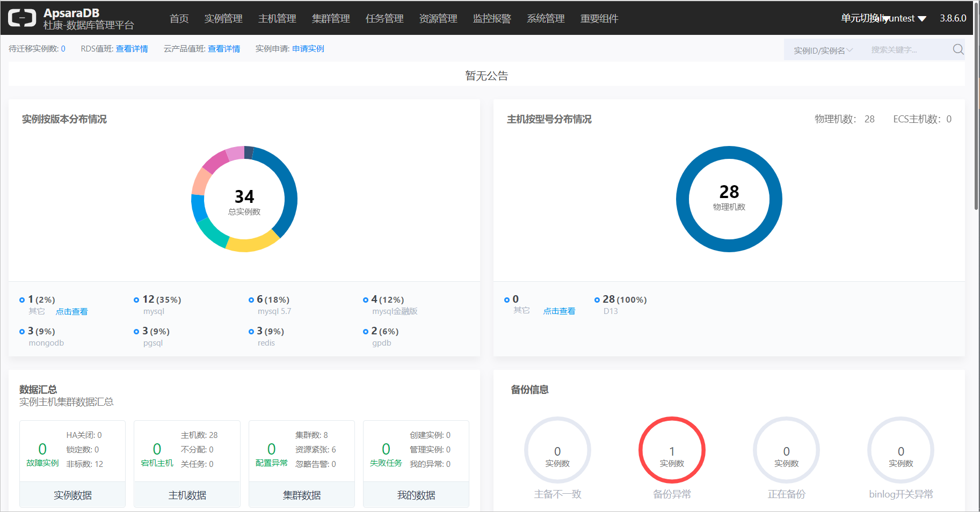Image resolution: width=980 pixels, height=512 pixels.
Task: Select the D13 legend bullet marker
Action: click(x=597, y=300)
